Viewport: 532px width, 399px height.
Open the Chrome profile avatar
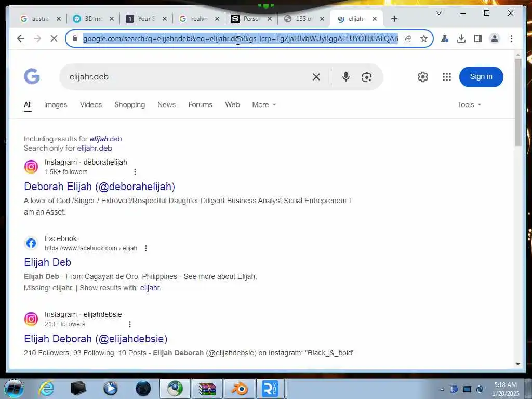click(x=495, y=38)
